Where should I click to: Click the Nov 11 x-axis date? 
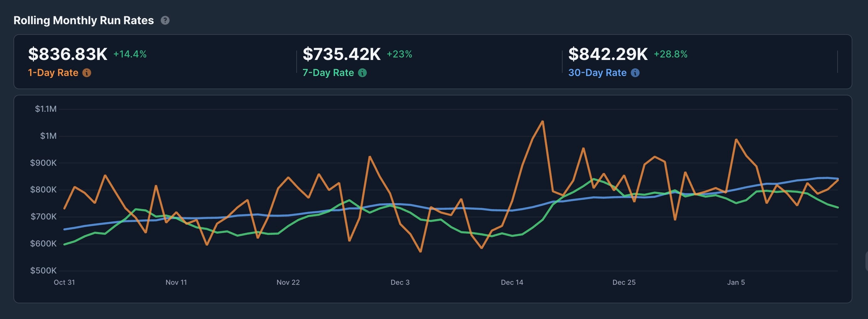(176, 283)
